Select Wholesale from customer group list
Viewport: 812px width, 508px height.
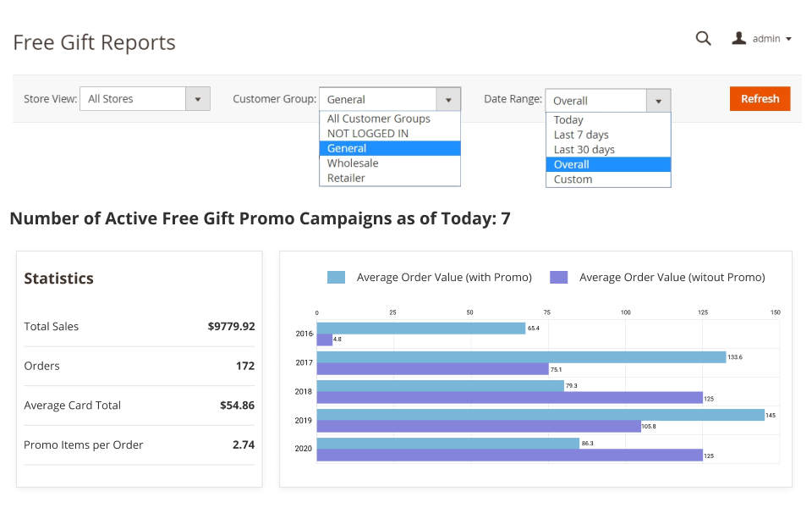coord(353,163)
